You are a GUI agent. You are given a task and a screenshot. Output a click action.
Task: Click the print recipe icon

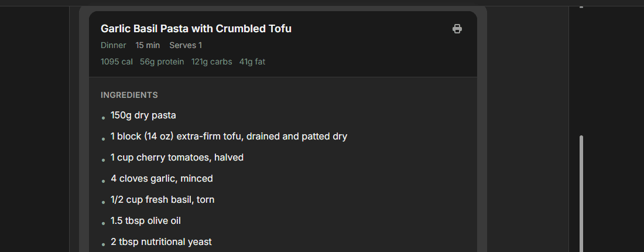pos(457,29)
